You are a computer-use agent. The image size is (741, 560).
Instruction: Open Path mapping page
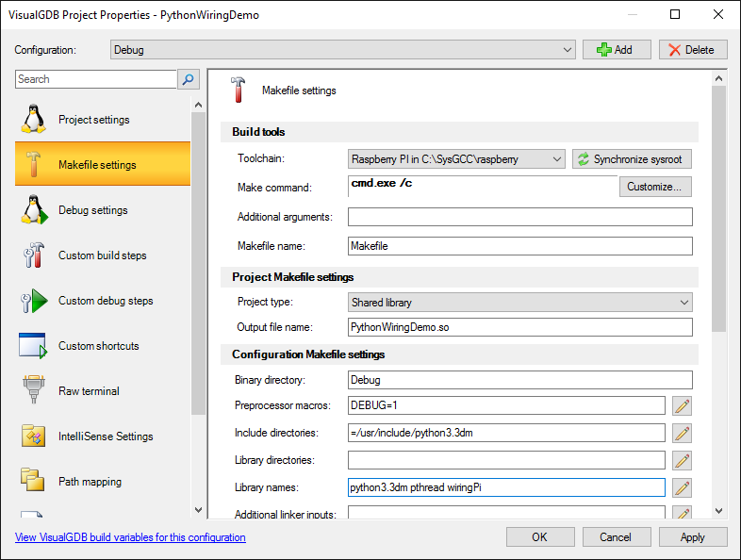(x=103, y=482)
